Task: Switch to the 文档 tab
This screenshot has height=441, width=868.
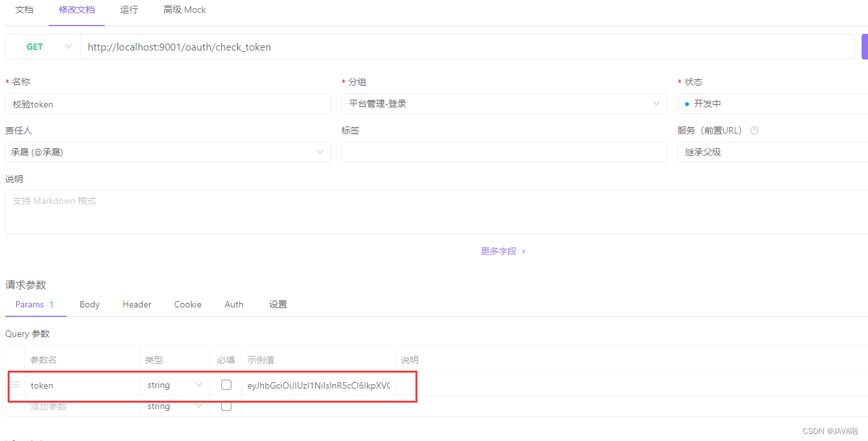Action: [x=24, y=10]
